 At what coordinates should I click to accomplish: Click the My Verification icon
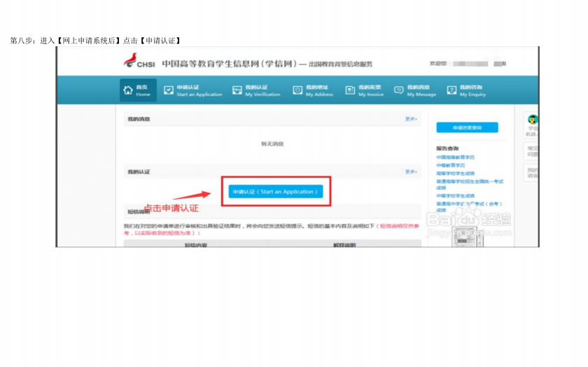237,90
